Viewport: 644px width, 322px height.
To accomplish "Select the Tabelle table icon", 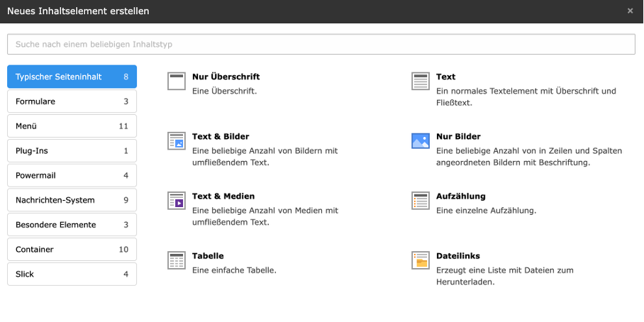I will pos(176,260).
